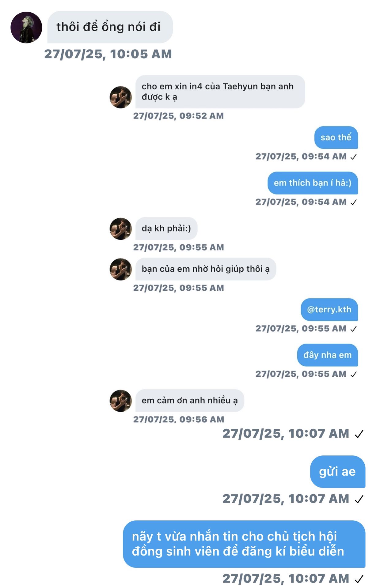Tap the checkmark beside the bottom 10:07 AM timestamp
Image resolution: width=376 pixels, height=588 pixels.
click(359, 579)
